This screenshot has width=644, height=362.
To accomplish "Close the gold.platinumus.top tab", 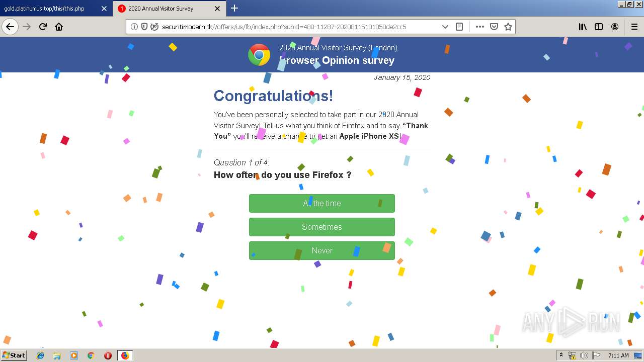I will point(104,9).
